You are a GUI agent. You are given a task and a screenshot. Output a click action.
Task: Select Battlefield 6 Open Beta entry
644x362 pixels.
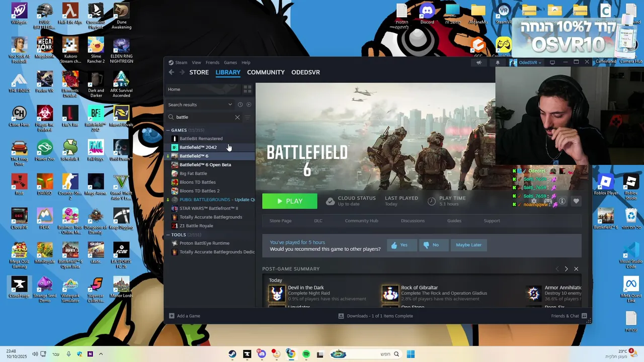pyautogui.click(x=205, y=164)
